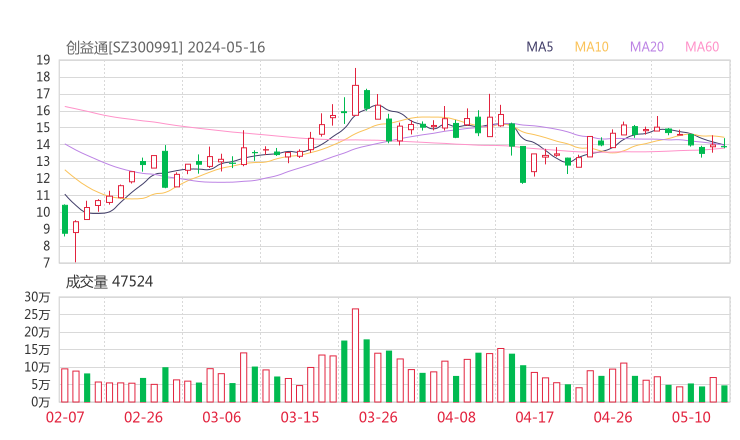Click the MA10 legend label
The image size is (740, 440).
coord(591,47)
